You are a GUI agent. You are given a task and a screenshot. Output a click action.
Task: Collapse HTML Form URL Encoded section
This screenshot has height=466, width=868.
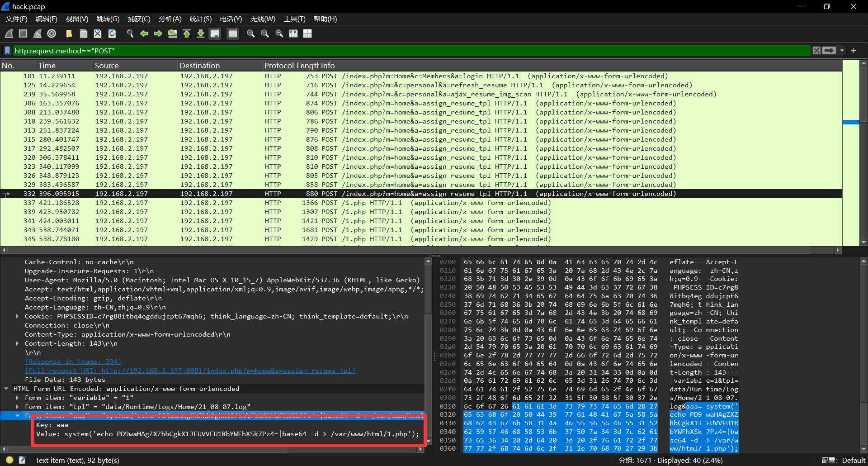coord(6,389)
